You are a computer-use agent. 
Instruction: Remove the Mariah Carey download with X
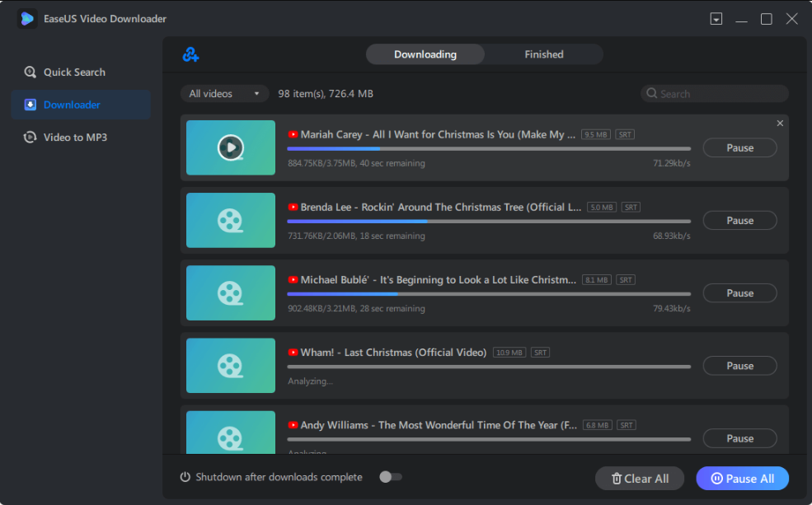(780, 124)
